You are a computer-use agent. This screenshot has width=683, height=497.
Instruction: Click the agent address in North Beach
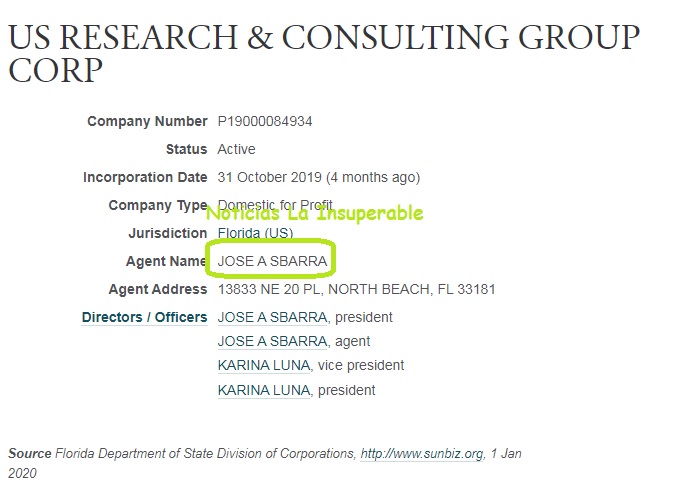[356, 289]
